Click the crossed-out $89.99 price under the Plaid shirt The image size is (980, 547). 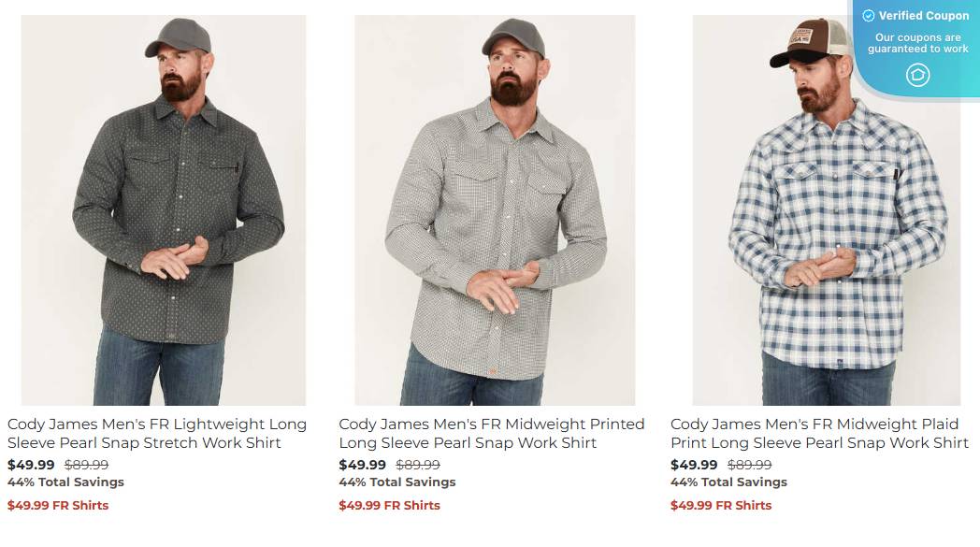click(x=749, y=465)
